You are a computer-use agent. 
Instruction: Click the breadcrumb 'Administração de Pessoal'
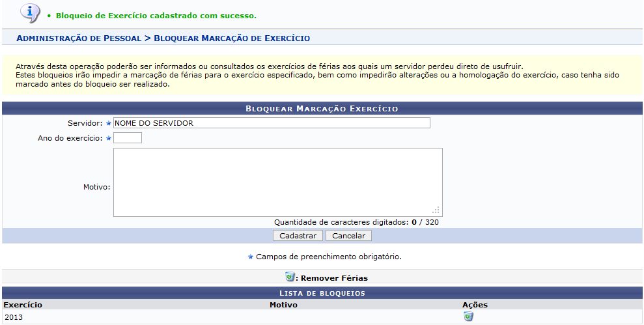point(79,38)
